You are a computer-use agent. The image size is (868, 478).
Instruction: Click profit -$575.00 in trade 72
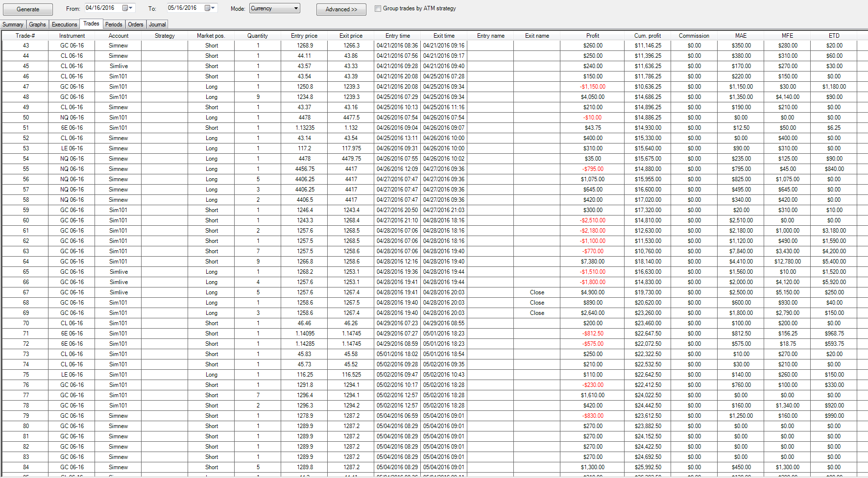[593, 344]
